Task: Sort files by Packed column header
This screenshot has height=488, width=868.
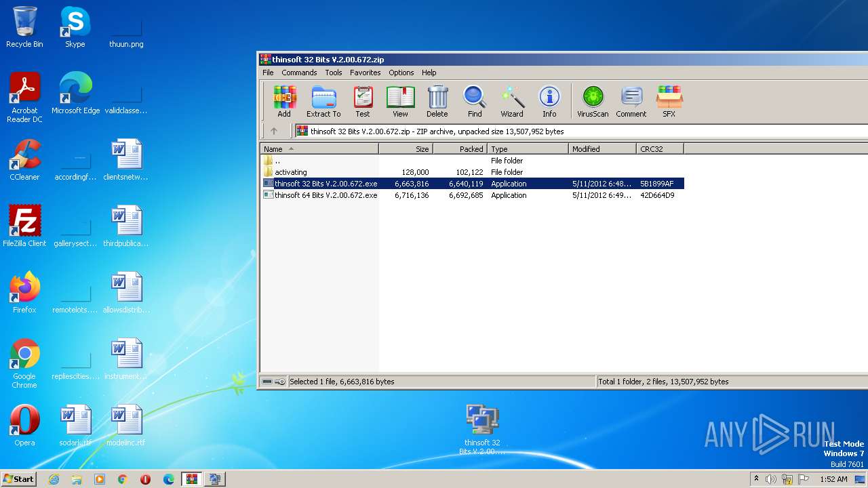Action: (460, 149)
